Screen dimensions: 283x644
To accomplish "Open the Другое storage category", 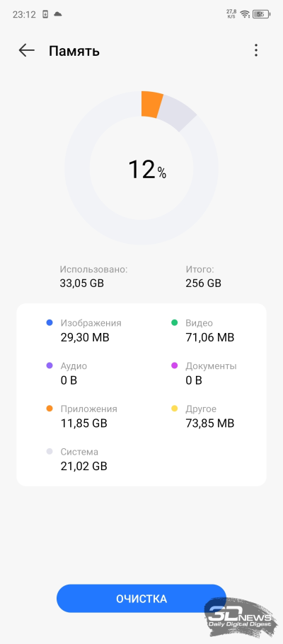I will pos(203,416).
